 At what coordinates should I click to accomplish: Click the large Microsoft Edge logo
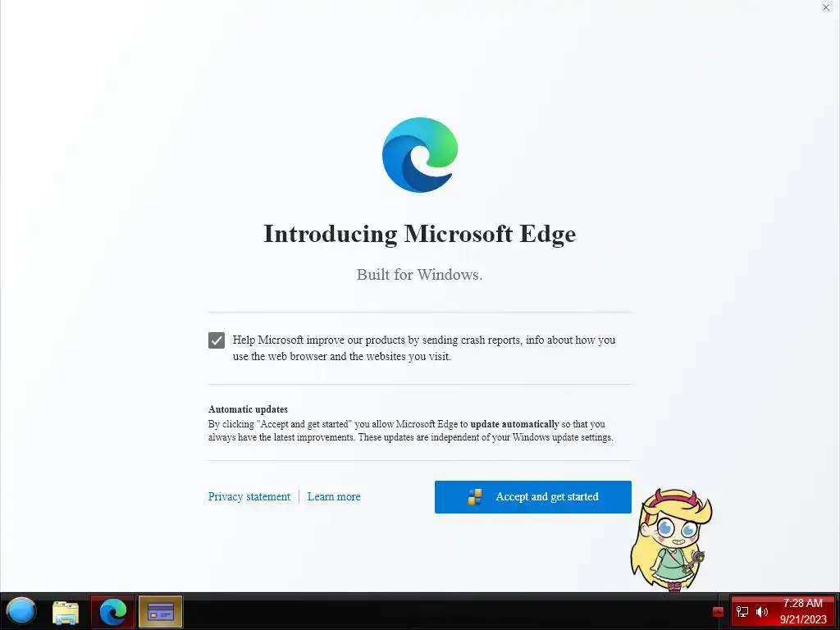(420, 155)
